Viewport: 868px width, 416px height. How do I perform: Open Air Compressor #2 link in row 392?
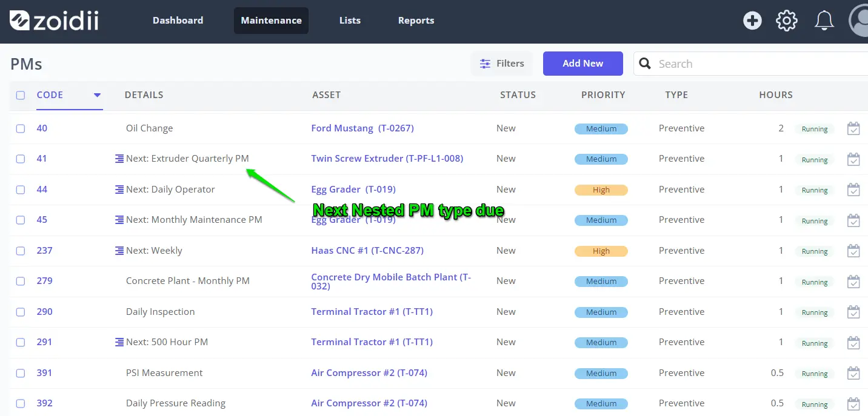click(369, 403)
